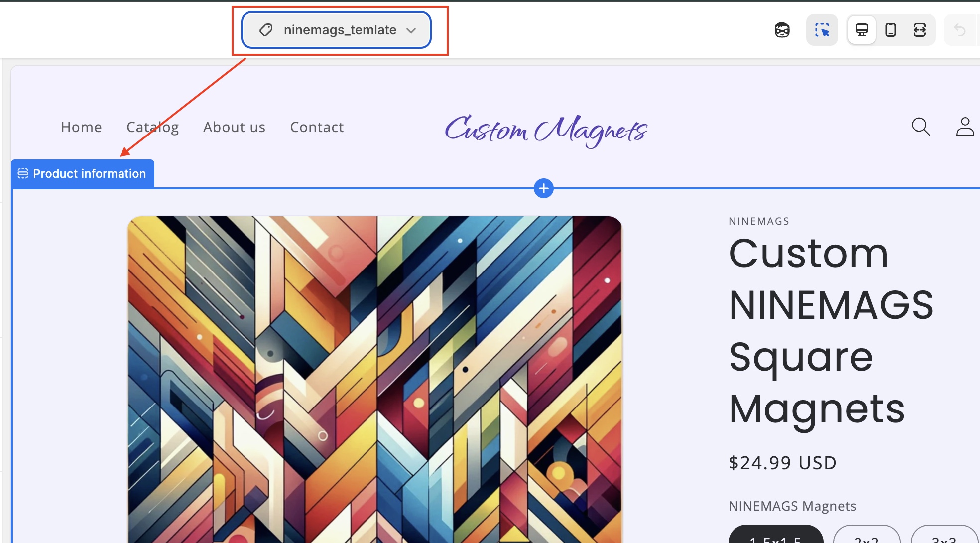
Task: Go to the Contact page
Action: (x=317, y=127)
